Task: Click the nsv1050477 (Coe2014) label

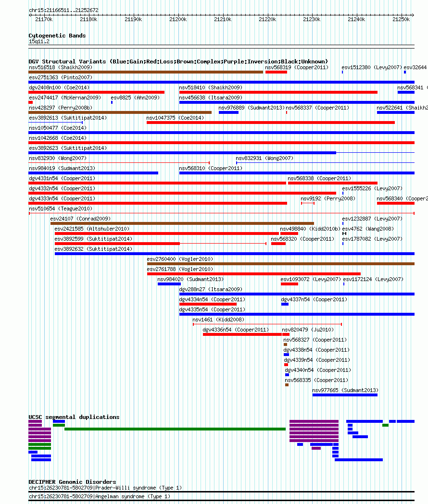Action: point(58,128)
